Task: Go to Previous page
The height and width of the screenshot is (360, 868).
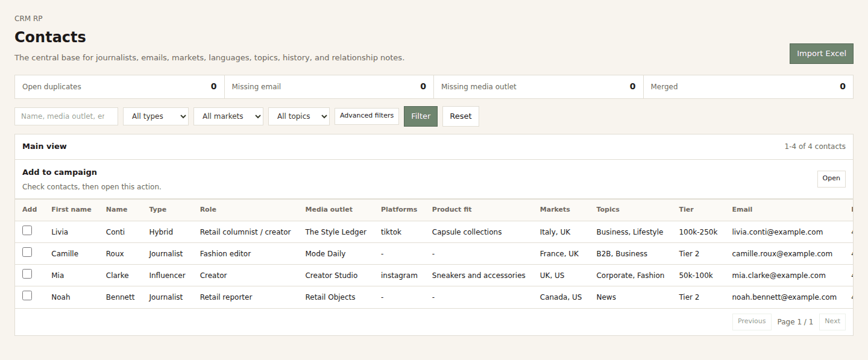Action: coord(752,321)
